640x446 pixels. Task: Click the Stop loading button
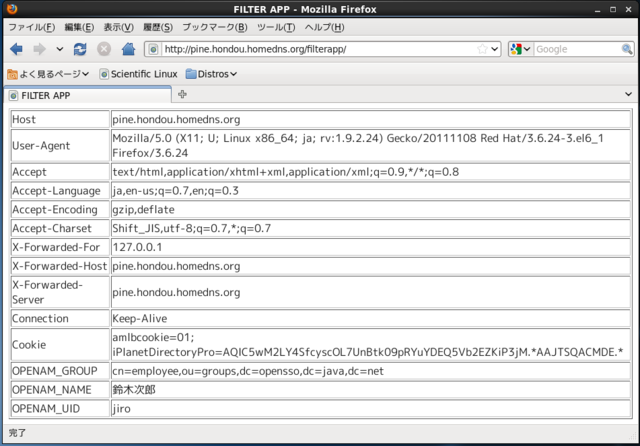104,49
